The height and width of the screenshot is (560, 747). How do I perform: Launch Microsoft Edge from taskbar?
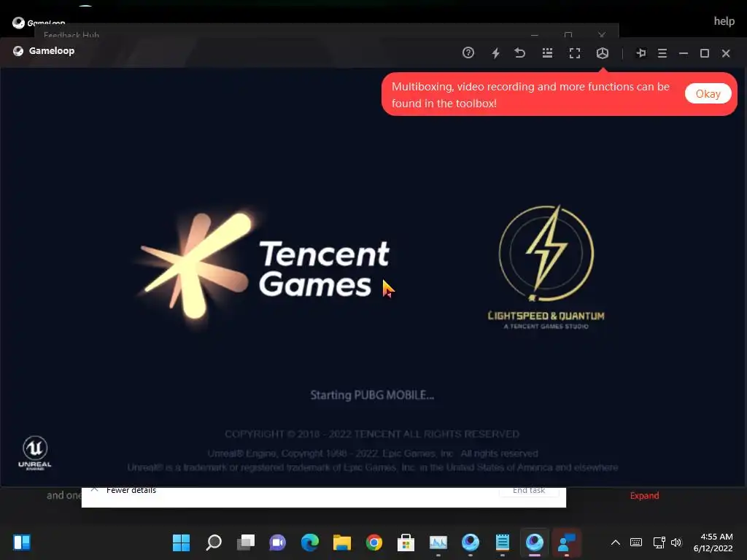click(x=309, y=542)
